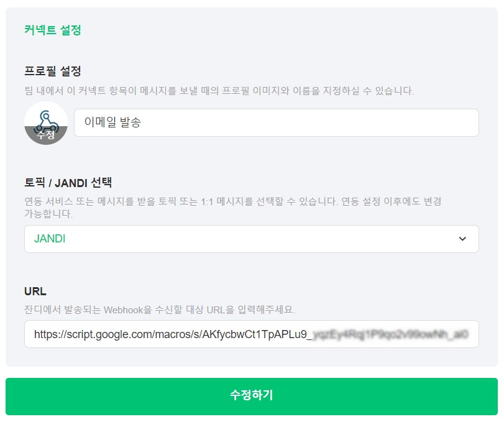Click the topic selection description text

233,202
